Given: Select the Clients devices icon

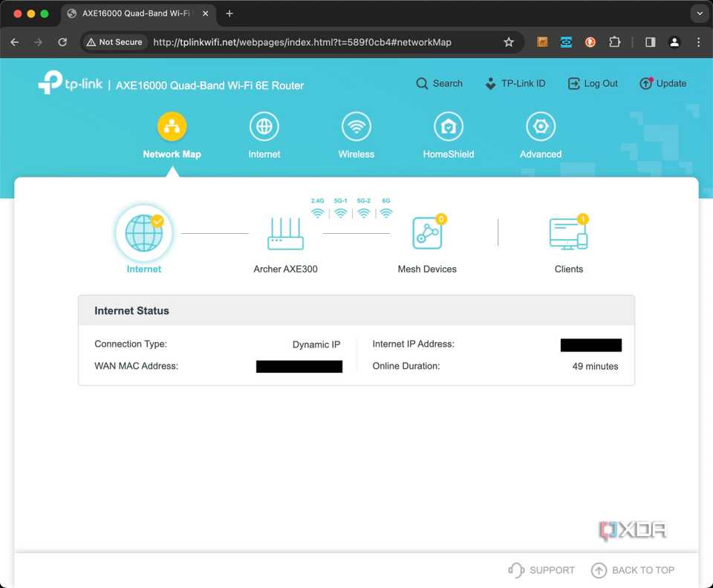Looking at the screenshot, I should click(x=568, y=234).
